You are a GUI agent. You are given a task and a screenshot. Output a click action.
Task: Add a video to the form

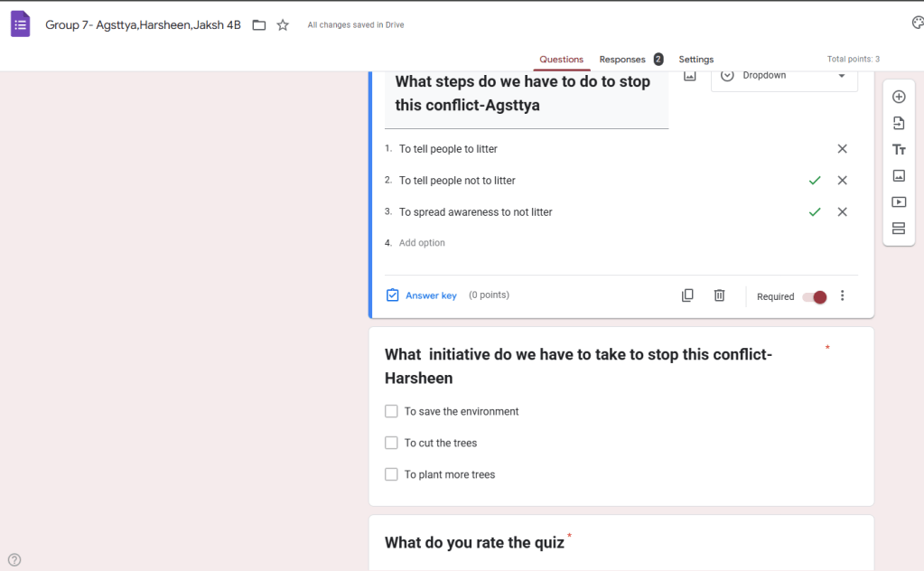[x=898, y=201]
